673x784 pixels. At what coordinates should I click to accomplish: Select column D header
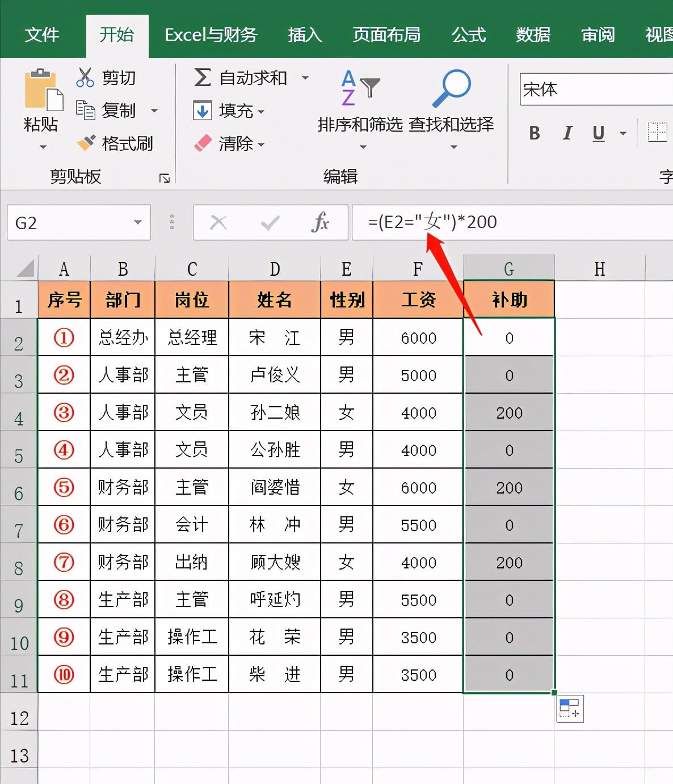click(x=275, y=268)
